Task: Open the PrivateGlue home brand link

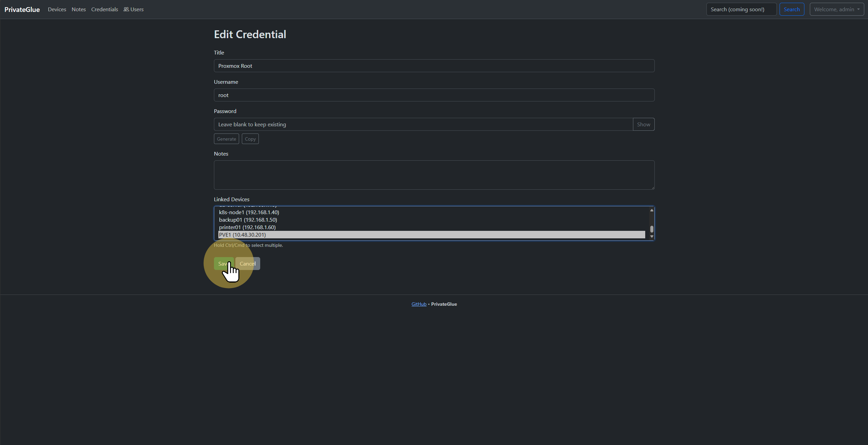Action: coord(22,10)
